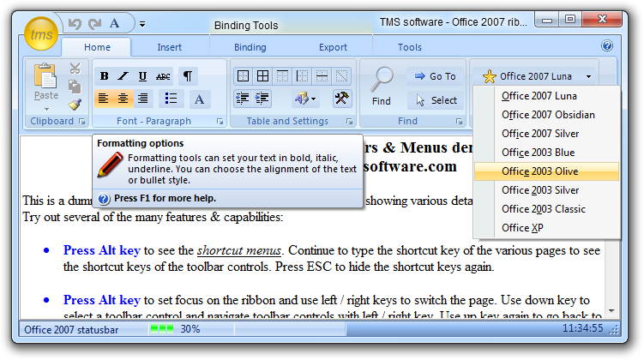
Task: Select Office XP style
Action: click(x=546, y=228)
